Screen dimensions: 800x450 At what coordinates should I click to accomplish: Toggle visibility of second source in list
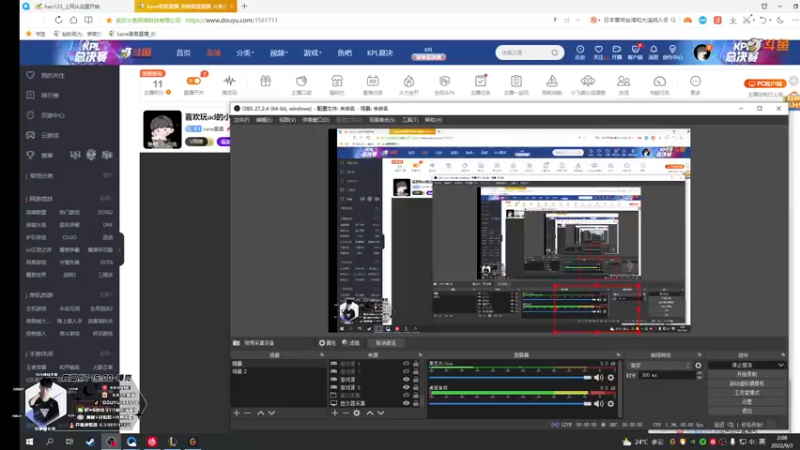(x=406, y=371)
